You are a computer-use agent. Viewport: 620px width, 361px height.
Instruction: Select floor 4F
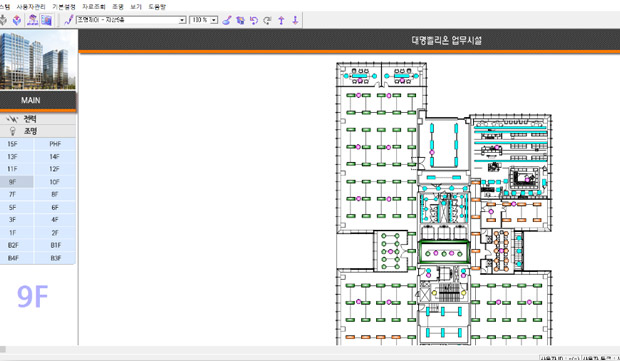coord(55,220)
